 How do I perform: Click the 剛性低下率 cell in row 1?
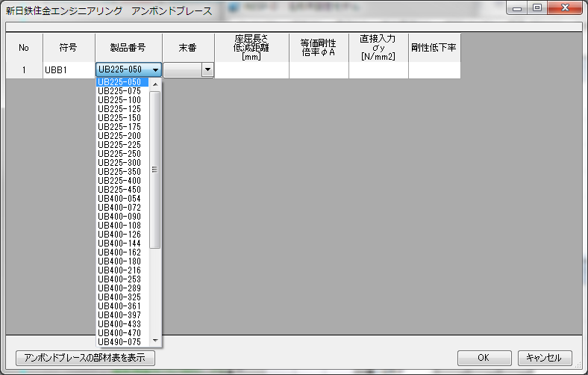point(434,70)
